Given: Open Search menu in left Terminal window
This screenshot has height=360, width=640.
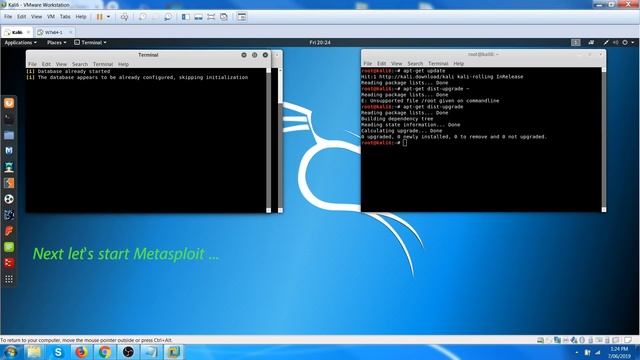Looking at the screenshot, I should click(80, 64).
